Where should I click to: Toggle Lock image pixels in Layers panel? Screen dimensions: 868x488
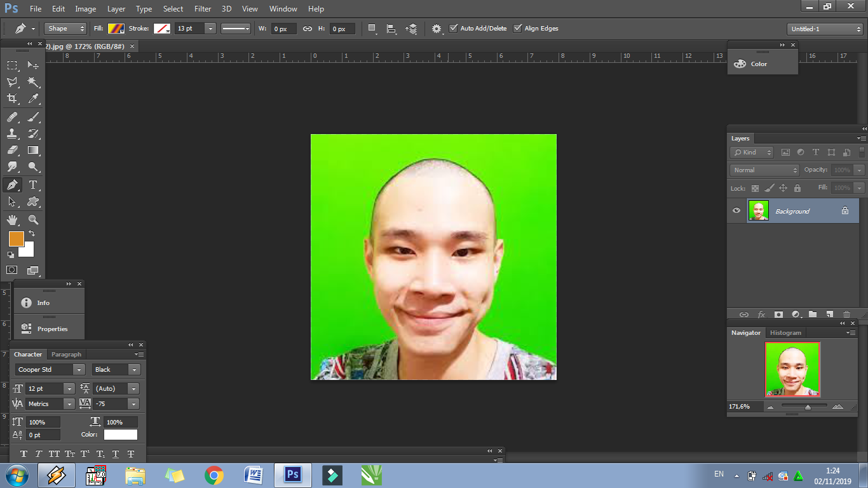pos(769,188)
